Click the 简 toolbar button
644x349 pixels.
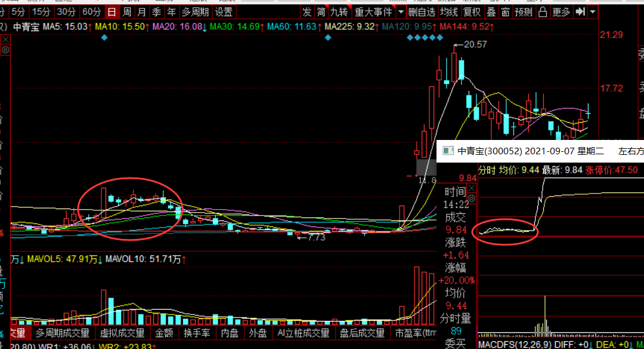pyautogui.click(x=321, y=12)
